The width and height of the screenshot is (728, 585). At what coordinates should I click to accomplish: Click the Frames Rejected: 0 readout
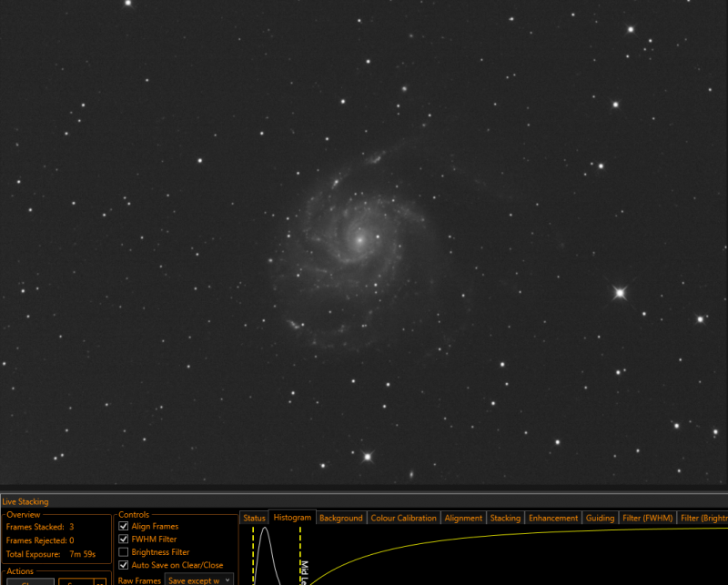[40, 540]
